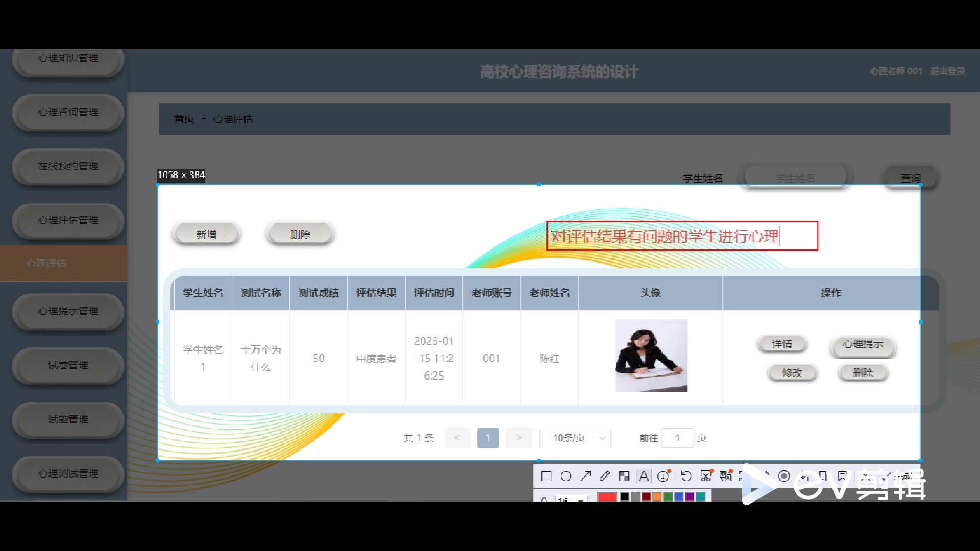Select the numbered marker tool
The height and width of the screenshot is (551, 980).
(664, 476)
